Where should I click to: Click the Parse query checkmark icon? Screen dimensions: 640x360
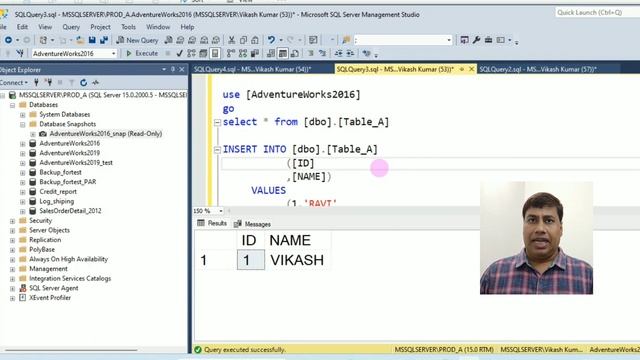point(179,53)
